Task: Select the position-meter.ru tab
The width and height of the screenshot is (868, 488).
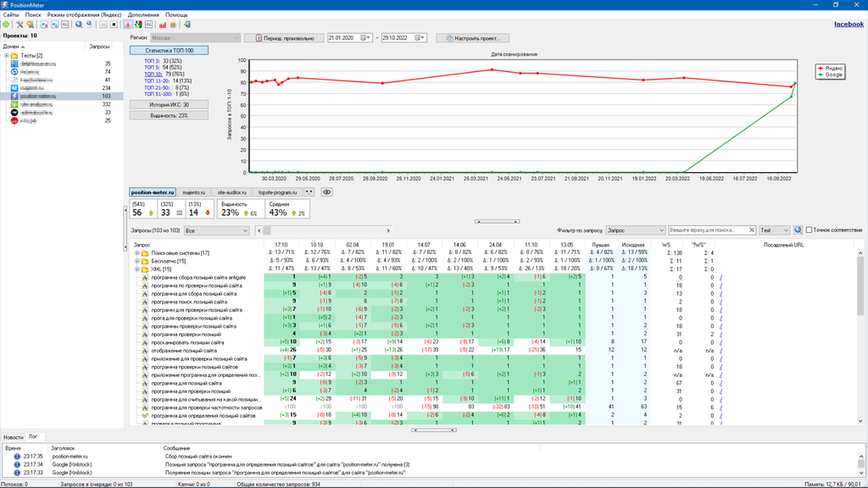Action: pyautogui.click(x=153, y=192)
